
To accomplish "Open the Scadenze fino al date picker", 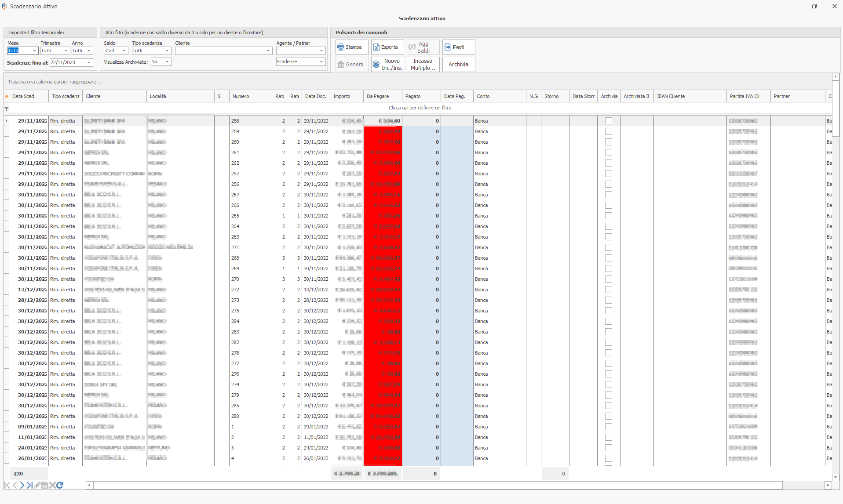I will [89, 63].
